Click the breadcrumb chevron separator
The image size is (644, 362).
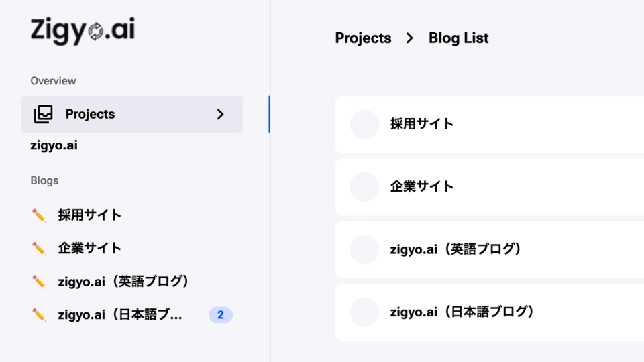[410, 38]
